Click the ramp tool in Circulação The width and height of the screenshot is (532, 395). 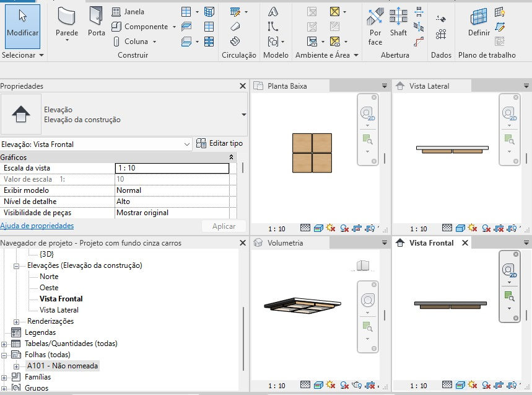(x=235, y=27)
